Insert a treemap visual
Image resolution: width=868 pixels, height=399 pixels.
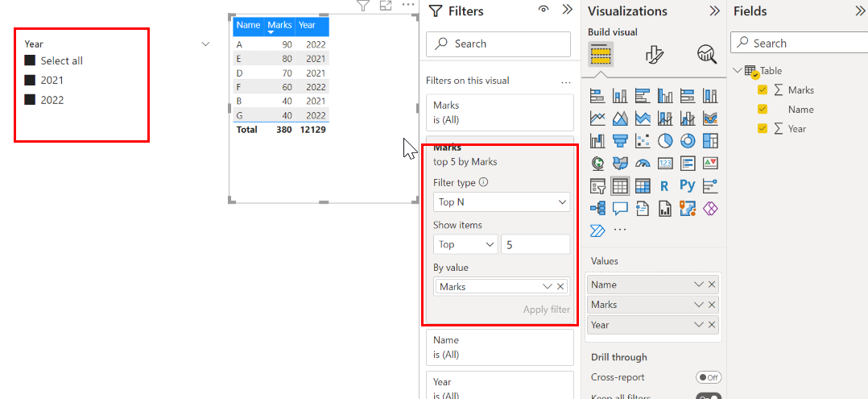pos(710,141)
